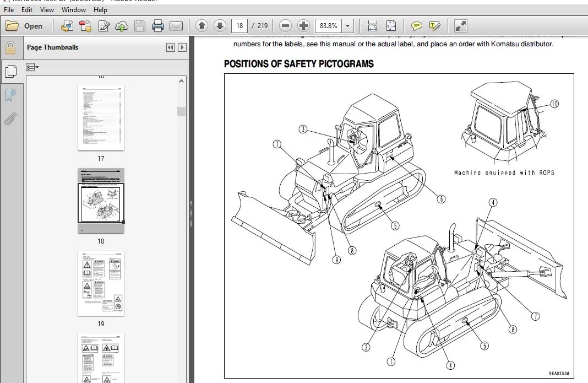The width and height of the screenshot is (588, 383).
Task: Click callout number 2 in the diagram
Action: (366, 347)
